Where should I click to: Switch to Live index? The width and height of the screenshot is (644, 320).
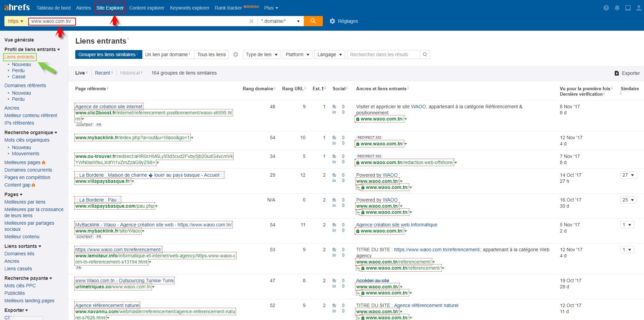point(80,73)
